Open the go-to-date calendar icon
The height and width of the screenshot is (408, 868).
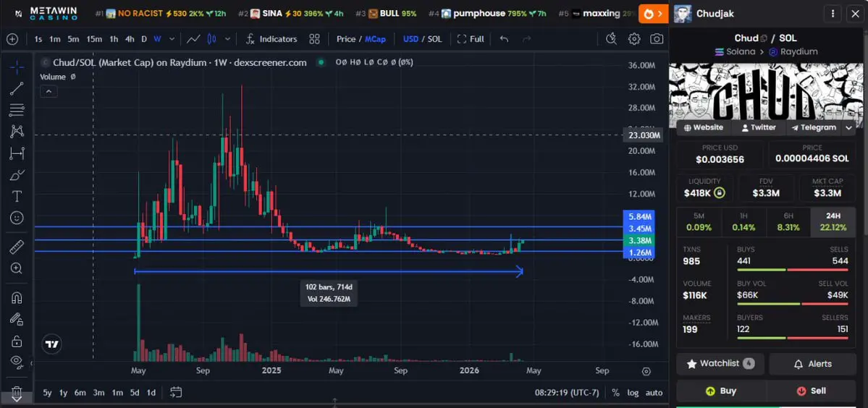tap(176, 393)
